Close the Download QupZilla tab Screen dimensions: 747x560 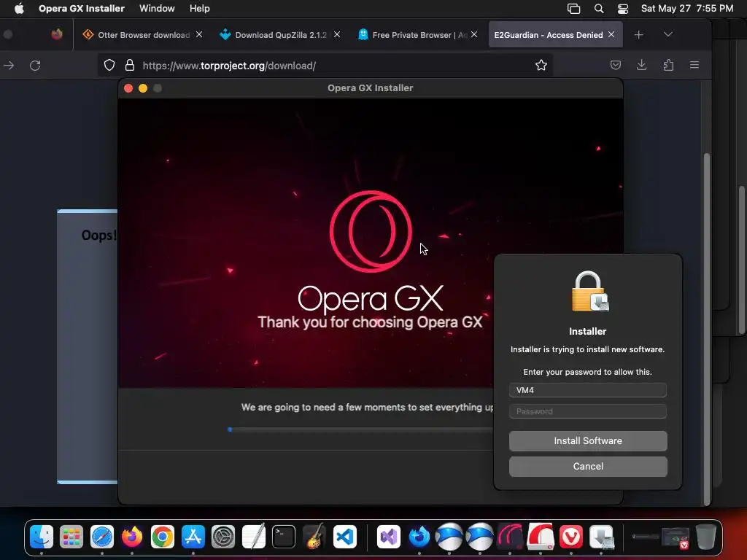tap(337, 34)
